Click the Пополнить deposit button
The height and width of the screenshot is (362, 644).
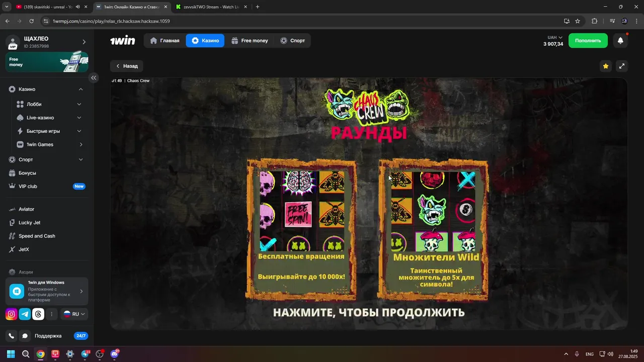(x=588, y=41)
